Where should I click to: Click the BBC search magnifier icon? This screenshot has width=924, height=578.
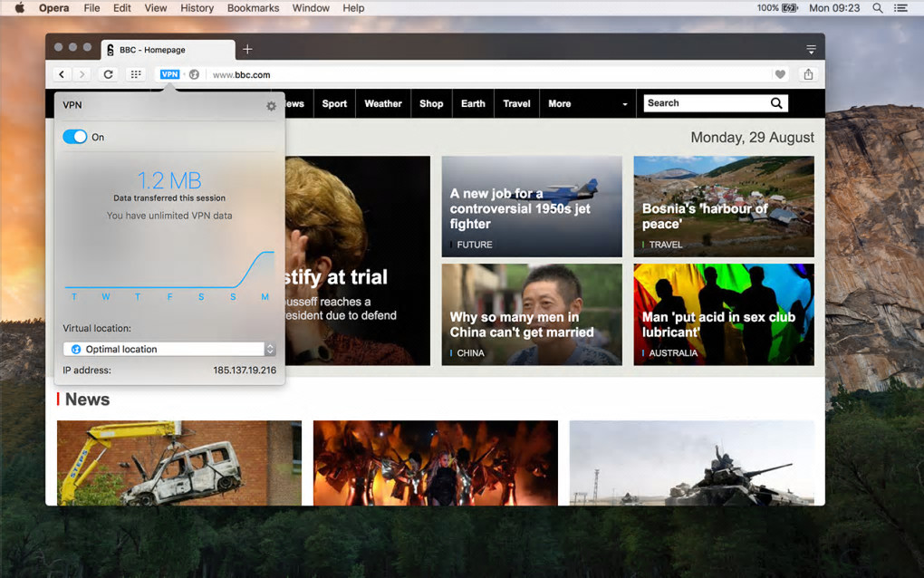coord(776,103)
